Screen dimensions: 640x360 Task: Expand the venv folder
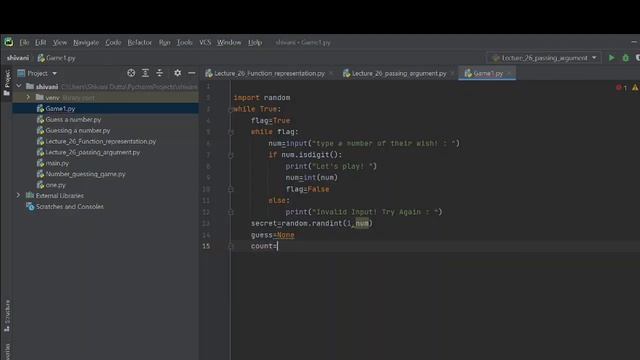point(28,98)
